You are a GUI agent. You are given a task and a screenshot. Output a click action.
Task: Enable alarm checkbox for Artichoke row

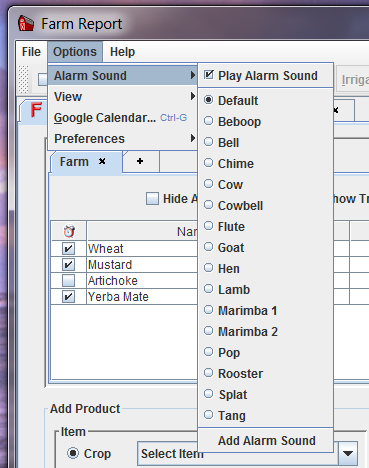pos(68,281)
